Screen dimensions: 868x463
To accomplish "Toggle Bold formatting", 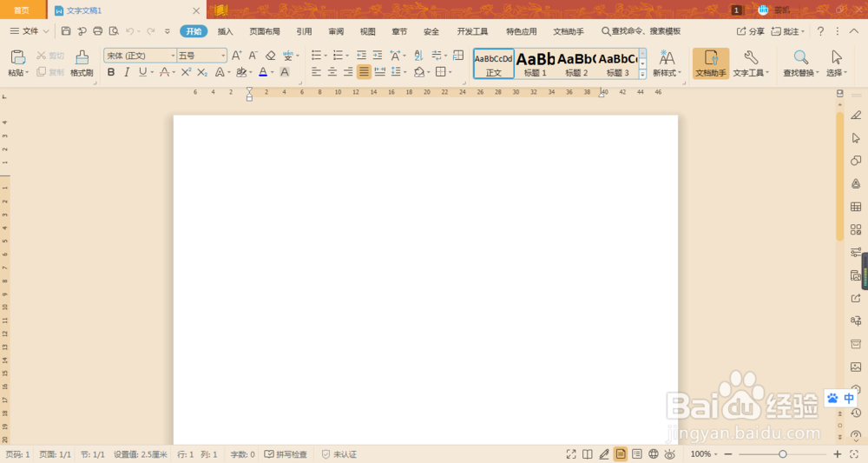I will 111,72.
